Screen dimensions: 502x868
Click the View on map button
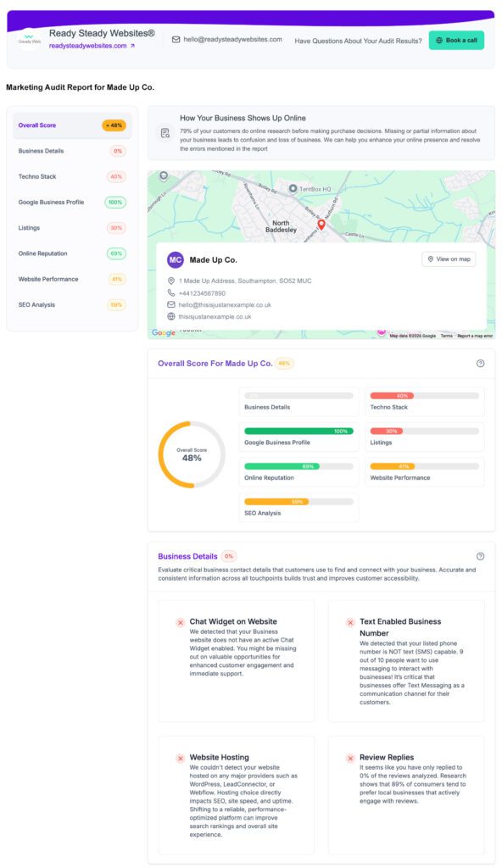click(449, 259)
